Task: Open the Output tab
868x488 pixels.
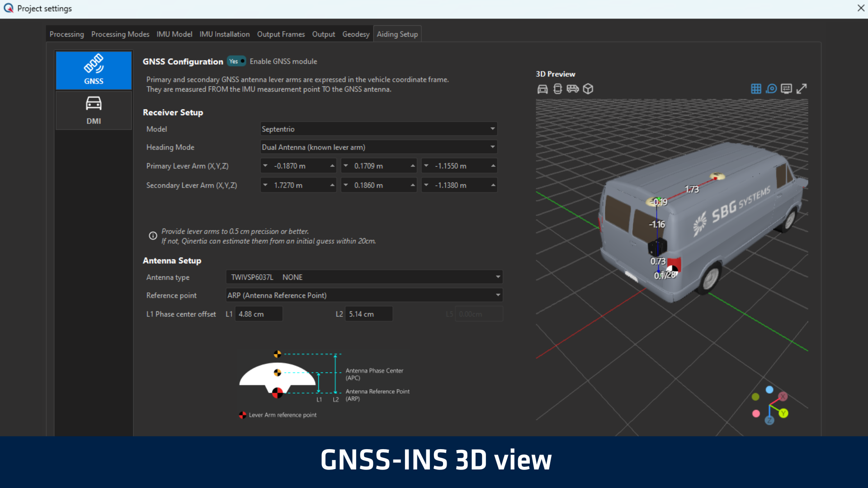Action: 324,34
